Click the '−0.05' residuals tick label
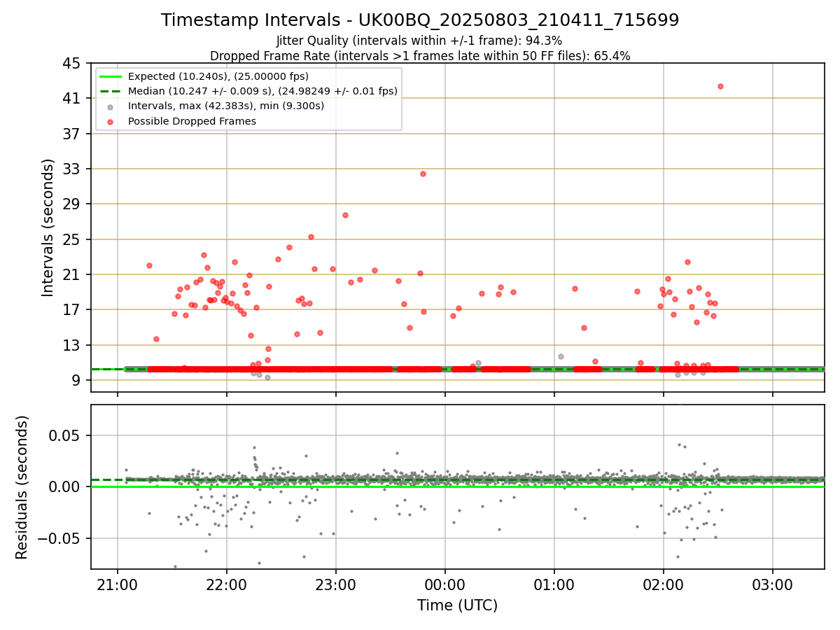Viewport: 840px width, 630px height. tap(57, 539)
